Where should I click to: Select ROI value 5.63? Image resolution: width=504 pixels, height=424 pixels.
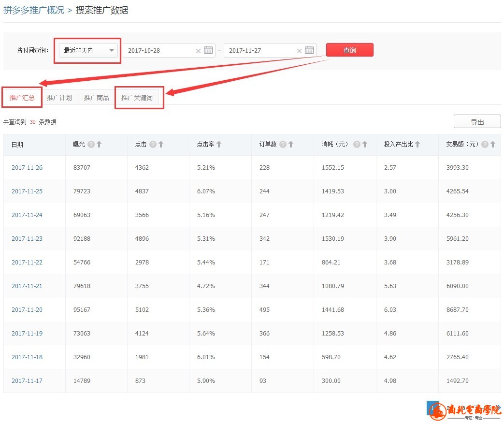[390, 286]
